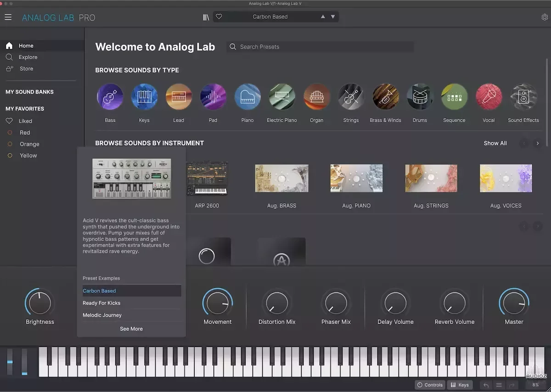Select the Aug. BRASS instrument thumbnail

tap(282, 178)
